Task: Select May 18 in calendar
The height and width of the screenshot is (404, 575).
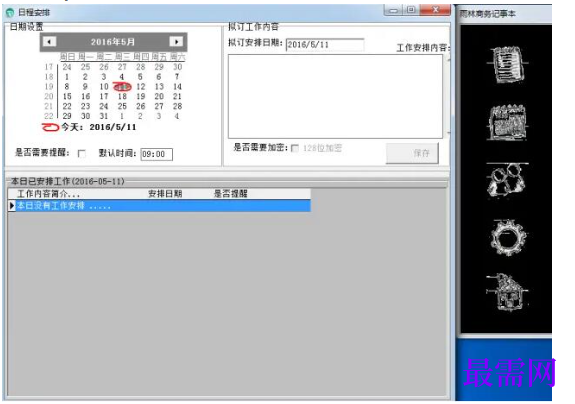Action: pyautogui.click(x=122, y=96)
